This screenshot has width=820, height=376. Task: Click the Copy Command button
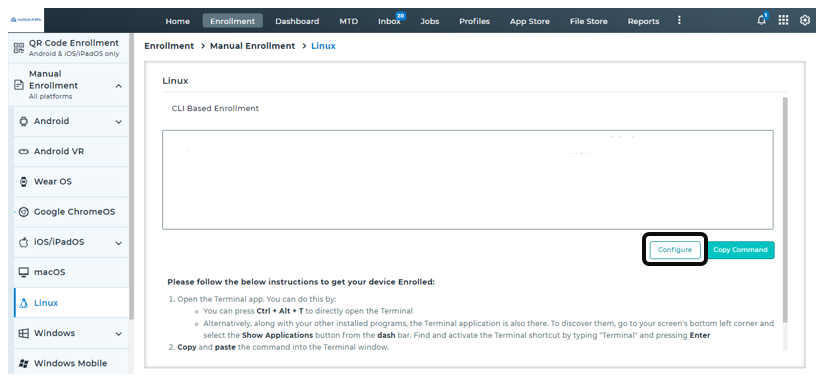740,249
